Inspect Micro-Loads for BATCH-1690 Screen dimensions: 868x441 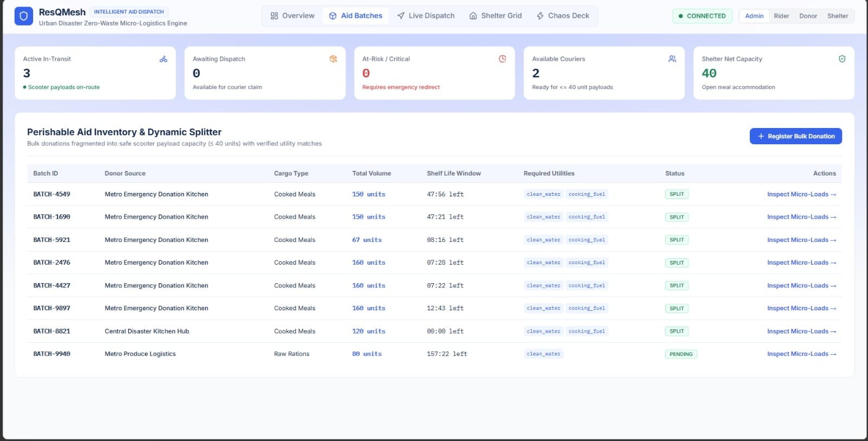[801, 217]
